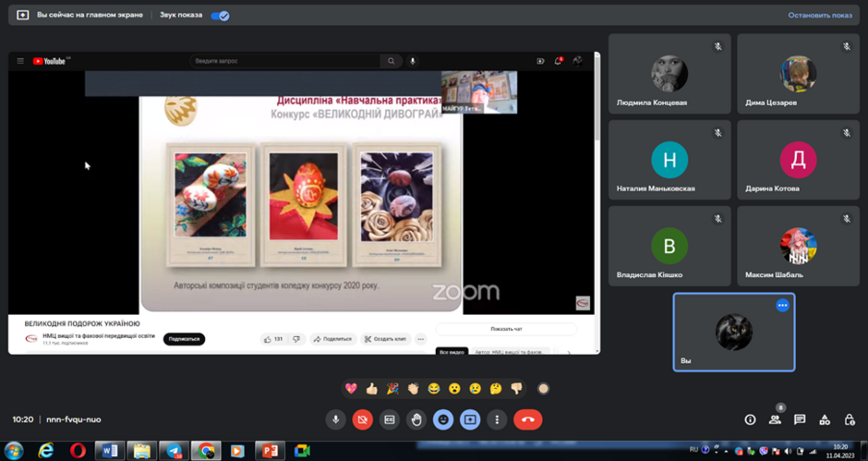The image size is (868, 461).
Task: Open options on your own tile
Action: [x=782, y=305]
